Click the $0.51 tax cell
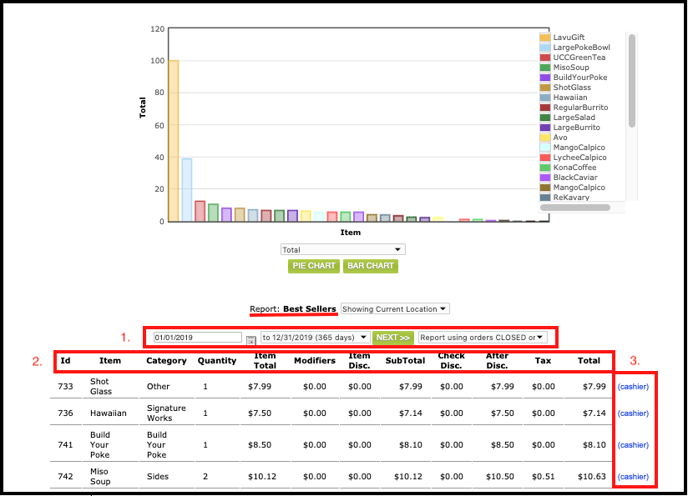Viewport: 688px width, 496px height. [x=543, y=476]
